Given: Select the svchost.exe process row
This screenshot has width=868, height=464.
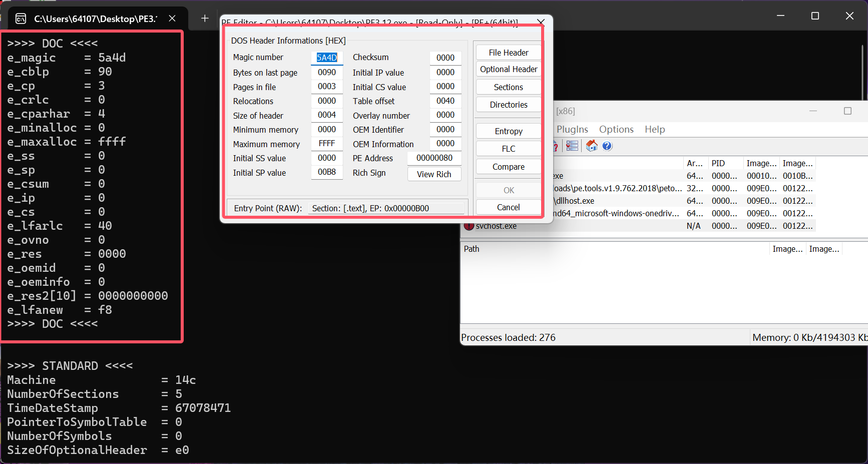Looking at the screenshot, I should coord(638,226).
